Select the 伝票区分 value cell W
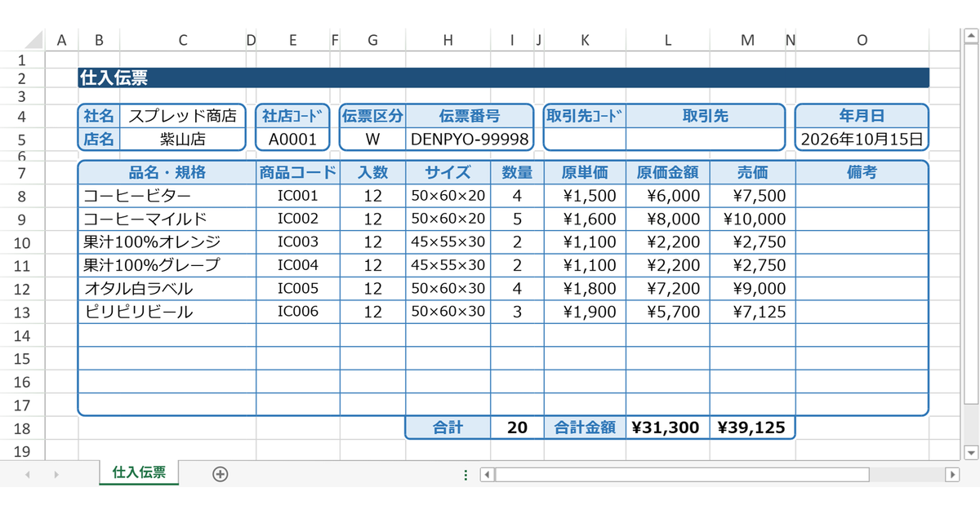 click(x=372, y=139)
